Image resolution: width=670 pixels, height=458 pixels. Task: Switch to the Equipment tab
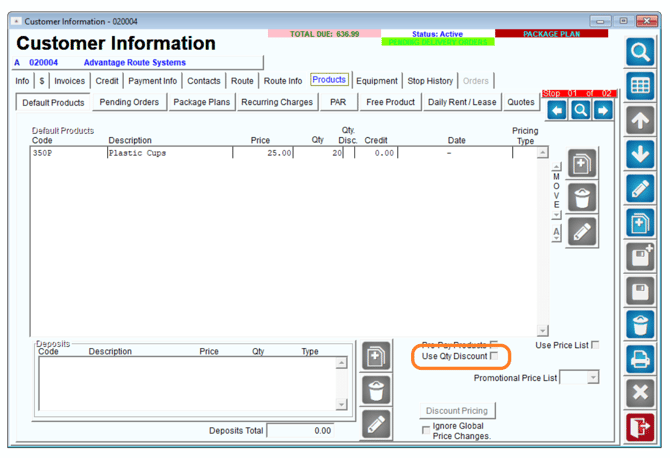[x=377, y=81]
